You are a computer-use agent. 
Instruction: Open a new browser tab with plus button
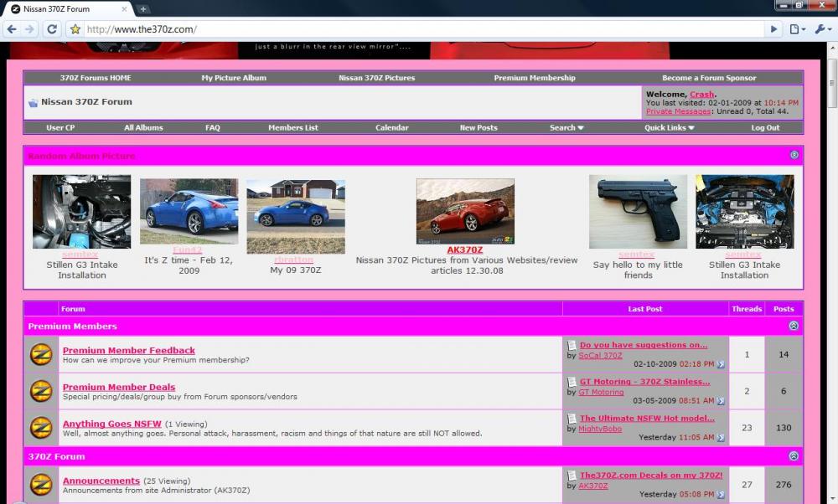(142, 8)
